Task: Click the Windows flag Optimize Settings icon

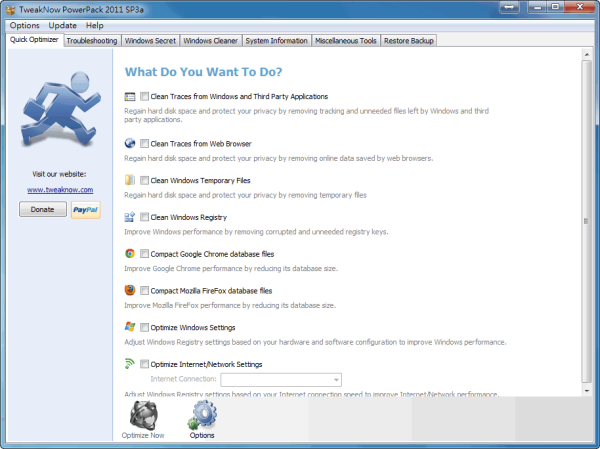Action: coord(130,327)
